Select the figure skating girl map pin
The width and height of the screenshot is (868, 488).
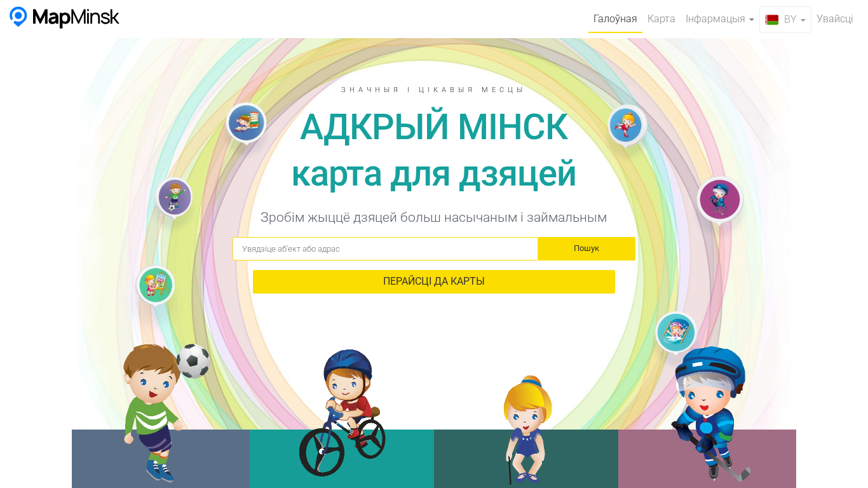point(627,126)
